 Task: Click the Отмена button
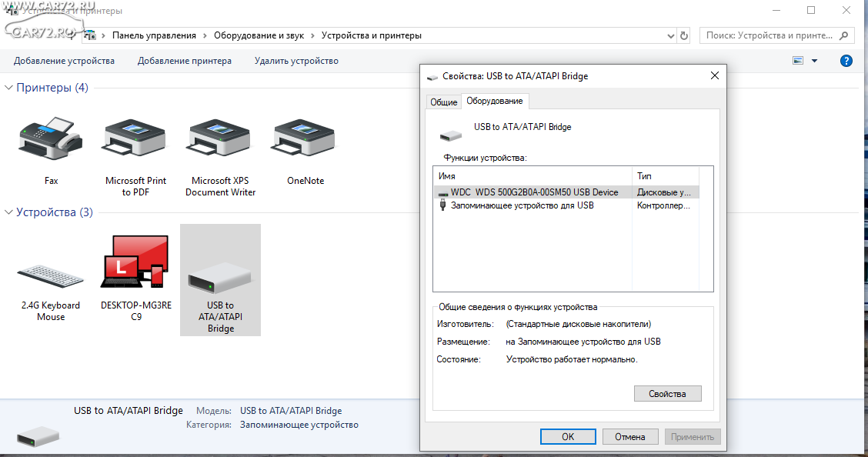click(x=630, y=436)
